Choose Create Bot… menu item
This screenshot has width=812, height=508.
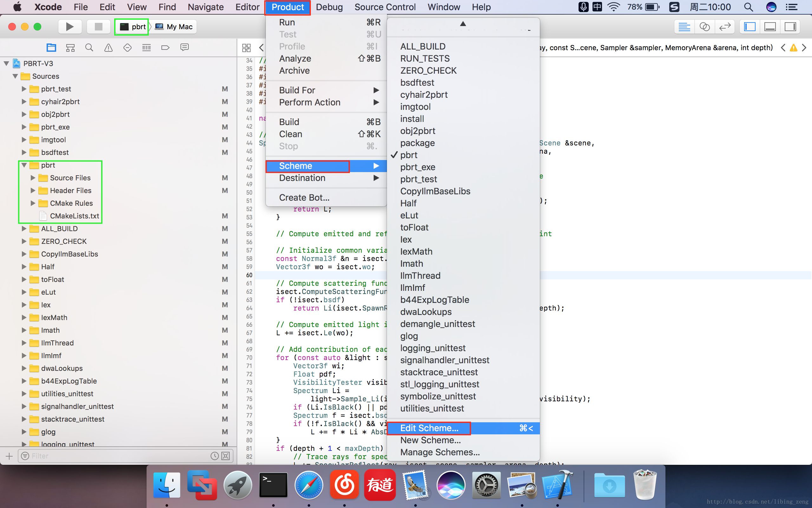click(x=326, y=197)
